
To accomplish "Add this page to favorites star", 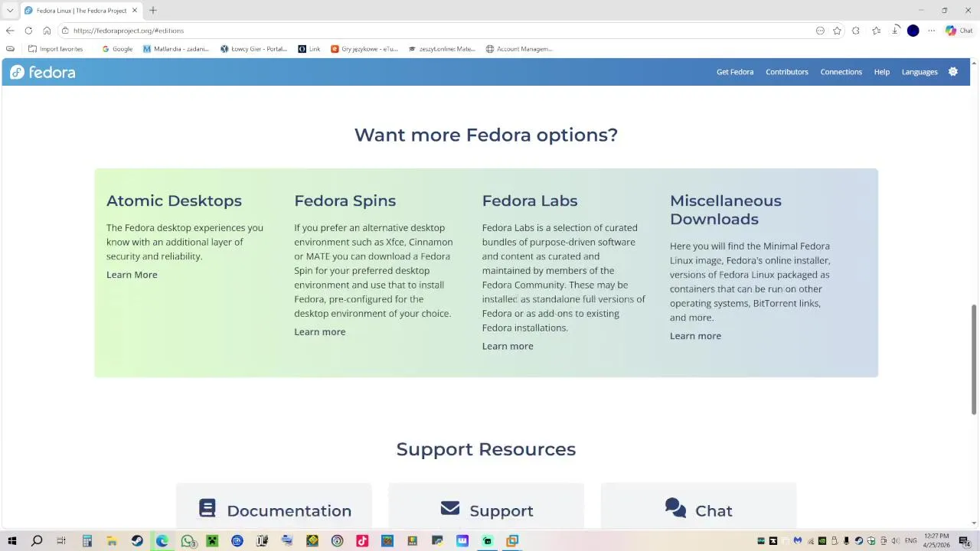I will tap(837, 31).
